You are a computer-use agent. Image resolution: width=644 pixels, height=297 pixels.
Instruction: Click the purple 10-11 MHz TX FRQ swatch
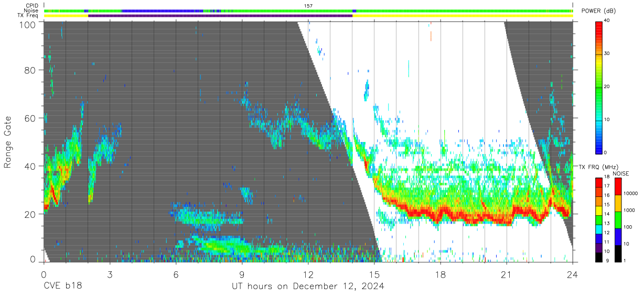tap(599, 248)
